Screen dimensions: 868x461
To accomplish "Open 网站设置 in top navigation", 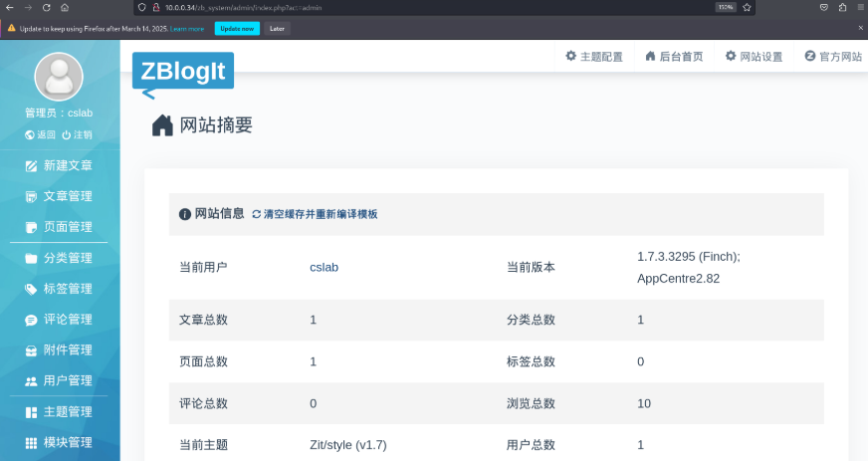I will coord(753,57).
